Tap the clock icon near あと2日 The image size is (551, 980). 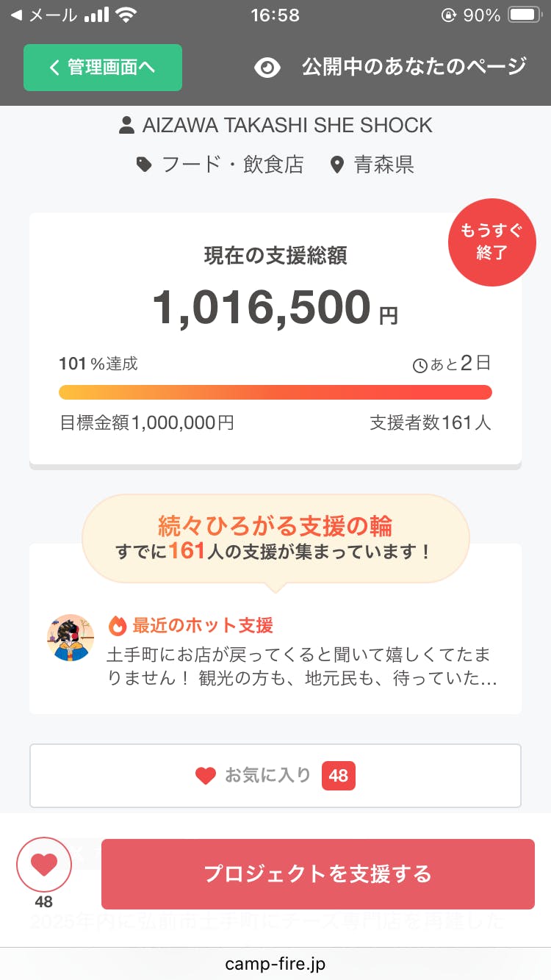(x=420, y=365)
